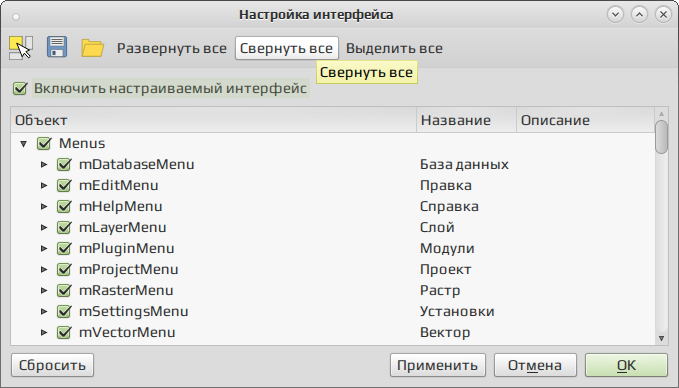Click the Название column header

point(466,120)
